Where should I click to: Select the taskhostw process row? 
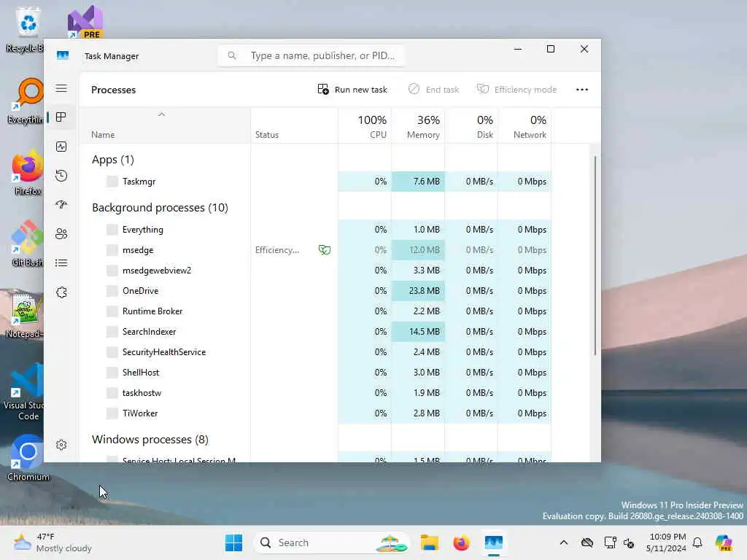(x=315, y=393)
